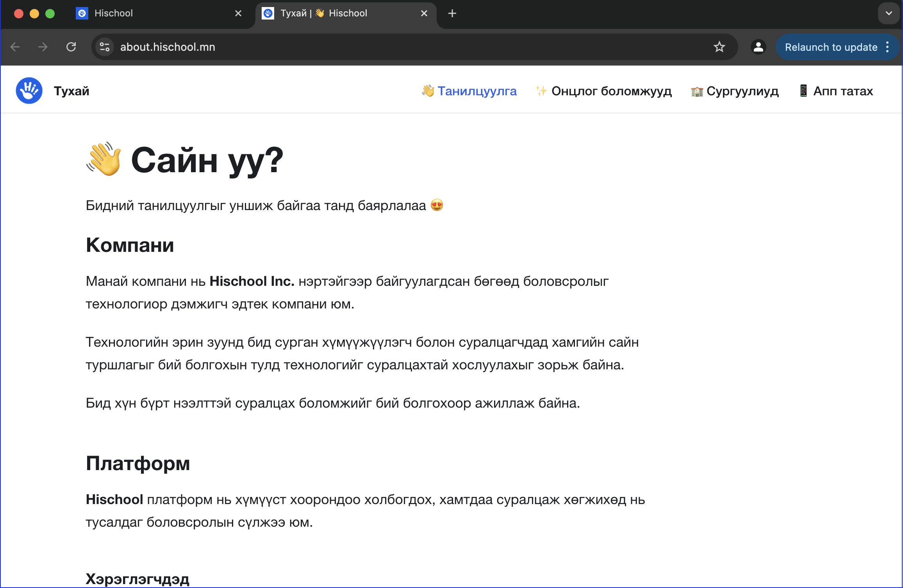
Task: Open the Танилцуулга nav link
Action: [x=476, y=91]
